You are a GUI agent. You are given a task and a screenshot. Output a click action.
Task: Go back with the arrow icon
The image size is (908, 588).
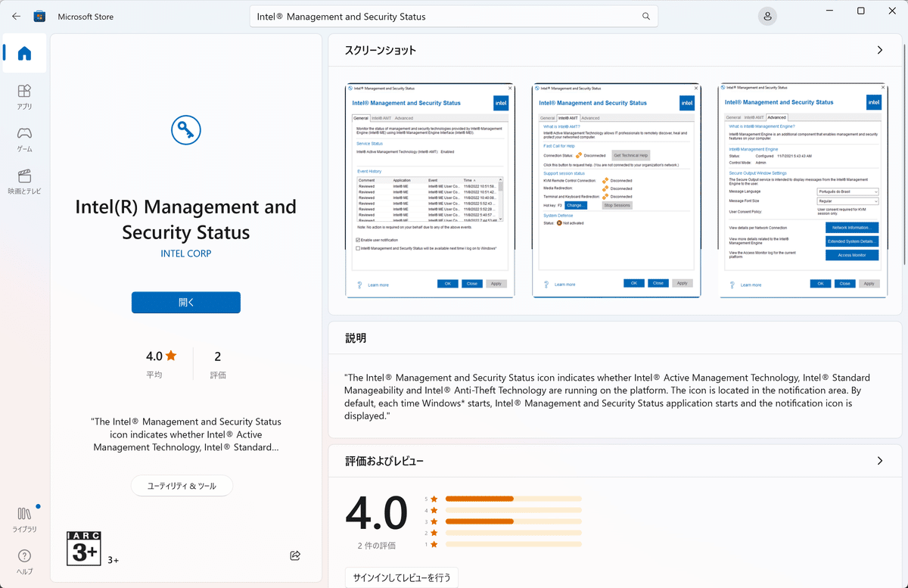17,16
